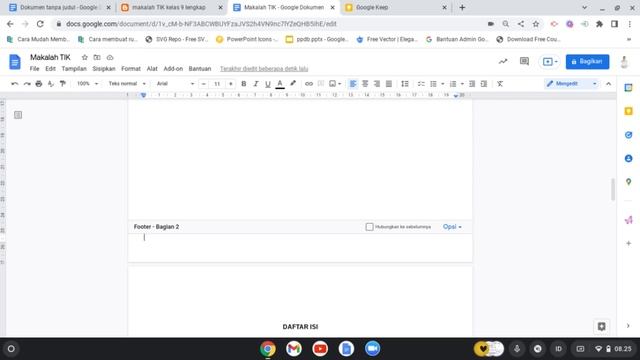Open Google Keep side panel

point(629,111)
